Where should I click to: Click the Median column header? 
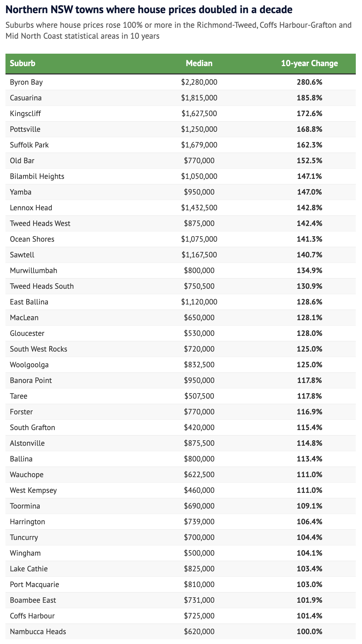(199, 64)
